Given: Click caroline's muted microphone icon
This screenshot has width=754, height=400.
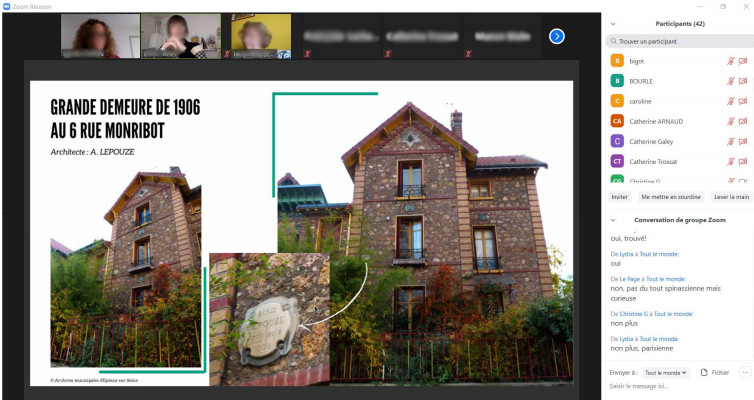Looking at the screenshot, I should point(730,101).
